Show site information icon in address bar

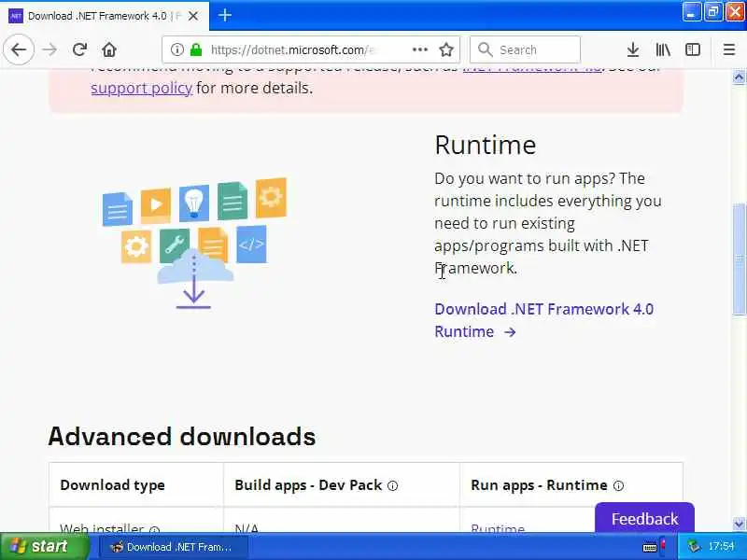(x=176, y=49)
